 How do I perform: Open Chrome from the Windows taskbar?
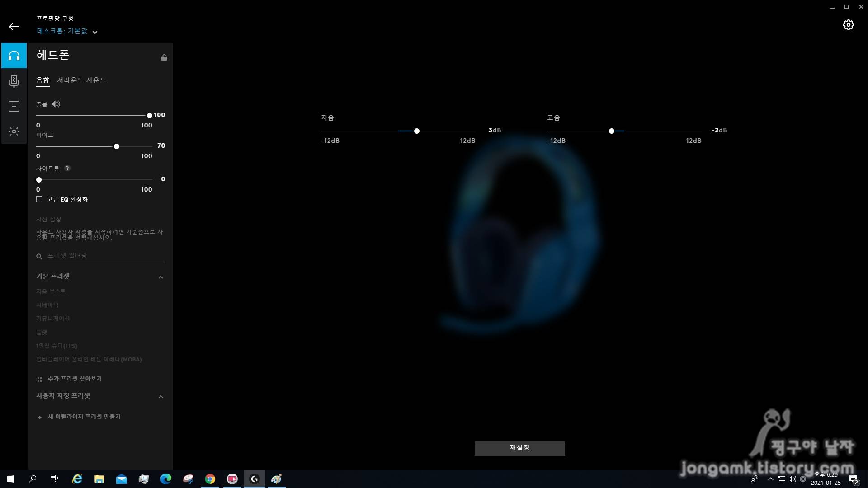click(210, 479)
